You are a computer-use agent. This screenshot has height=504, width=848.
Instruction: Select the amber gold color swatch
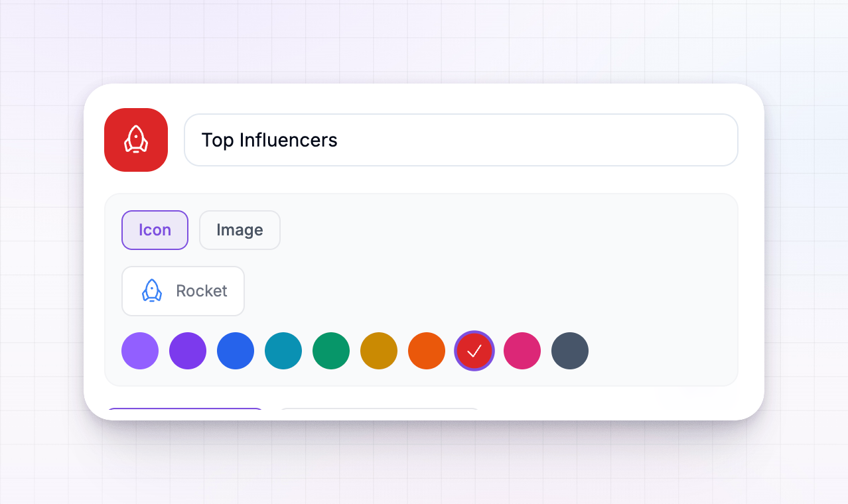pos(379,351)
